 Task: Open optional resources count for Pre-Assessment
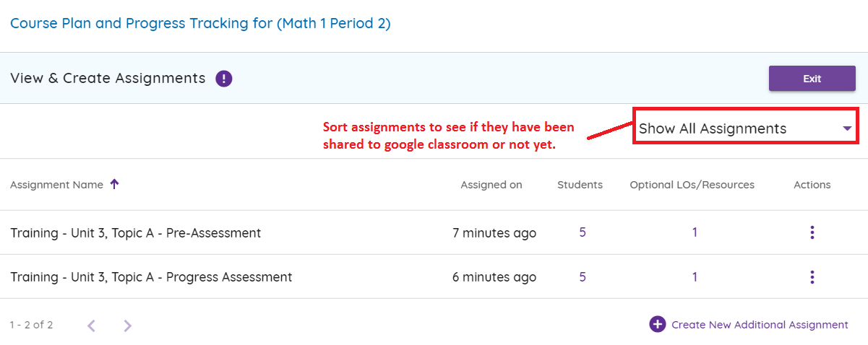[x=695, y=232]
